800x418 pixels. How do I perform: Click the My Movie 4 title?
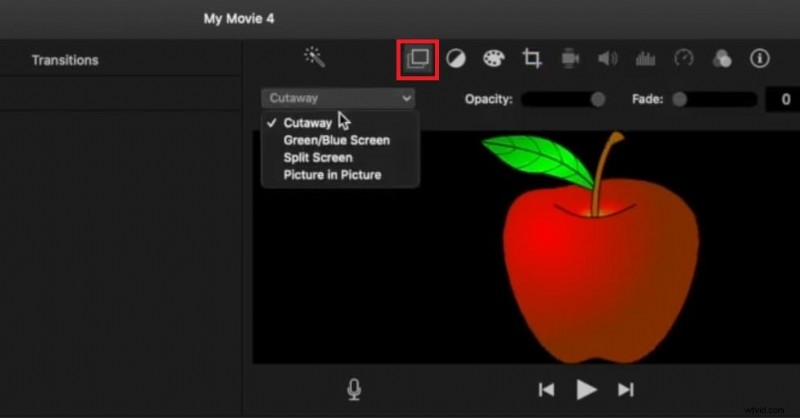coord(239,19)
